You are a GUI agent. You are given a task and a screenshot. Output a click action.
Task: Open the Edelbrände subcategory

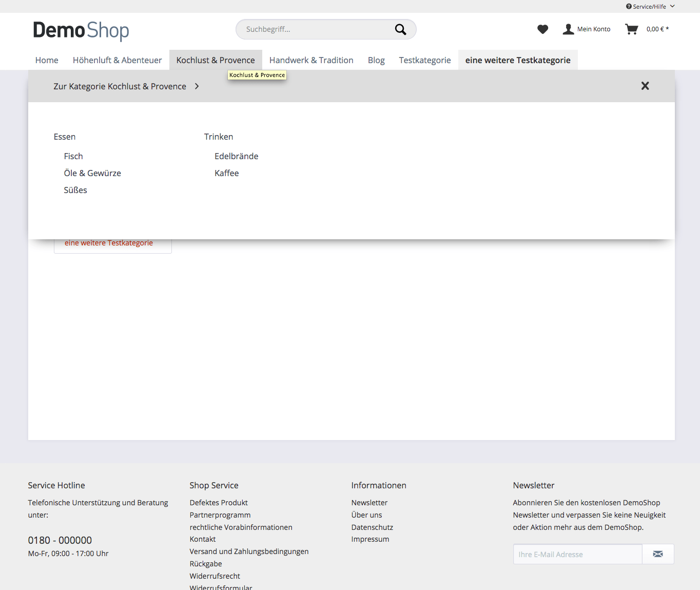coord(237,156)
